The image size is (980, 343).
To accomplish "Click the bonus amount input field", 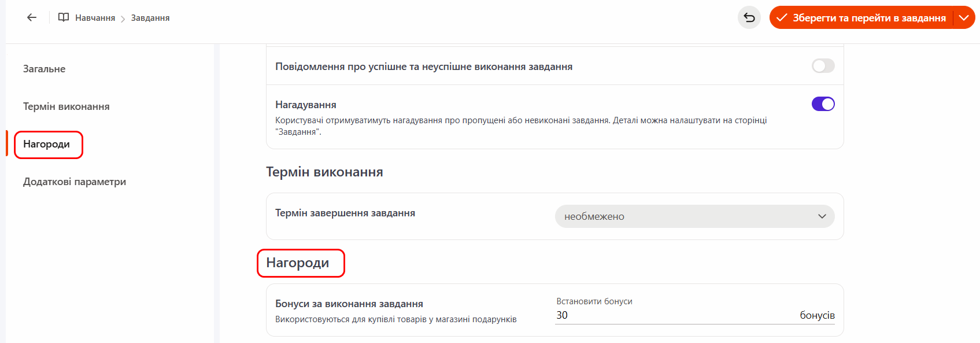I will (x=671, y=315).
